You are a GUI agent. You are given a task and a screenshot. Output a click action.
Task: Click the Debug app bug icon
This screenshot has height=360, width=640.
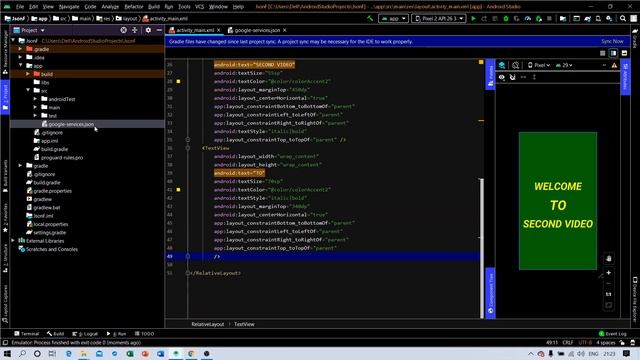tap(506, 18)
